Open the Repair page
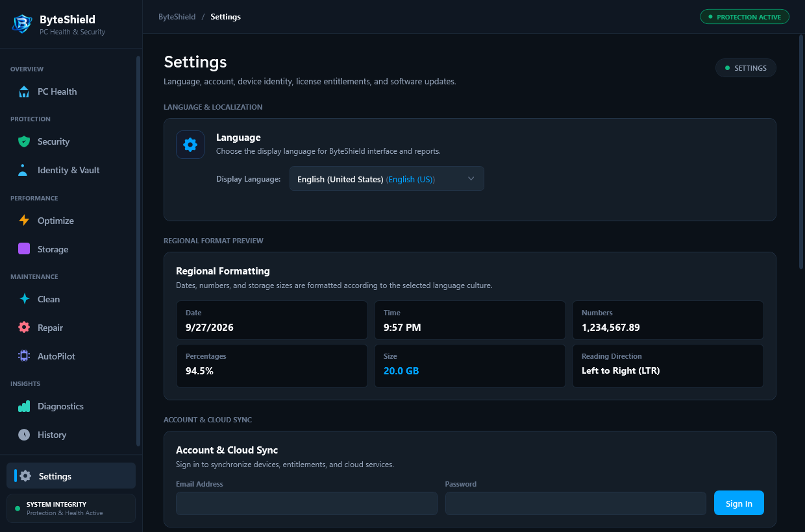This screenshot has width=805, height=532. [x=71, y=328]
